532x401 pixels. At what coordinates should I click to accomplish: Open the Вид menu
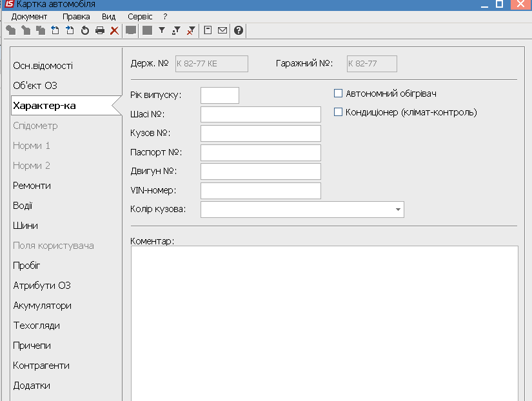click(108, 17)
